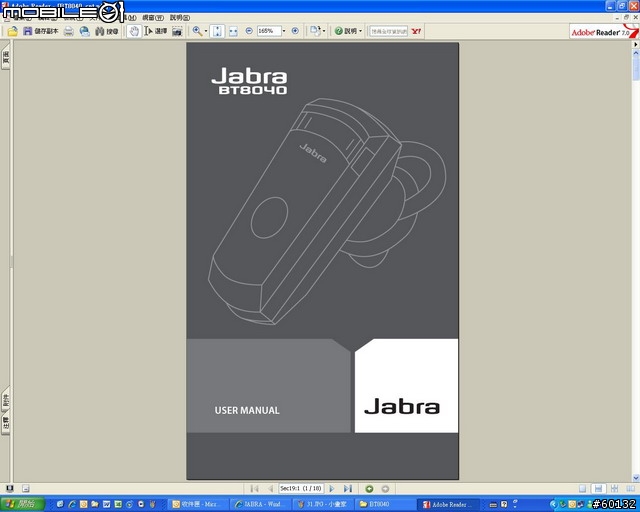Select the Hand tool
This screenshot has height=512, width=640.
134,31
